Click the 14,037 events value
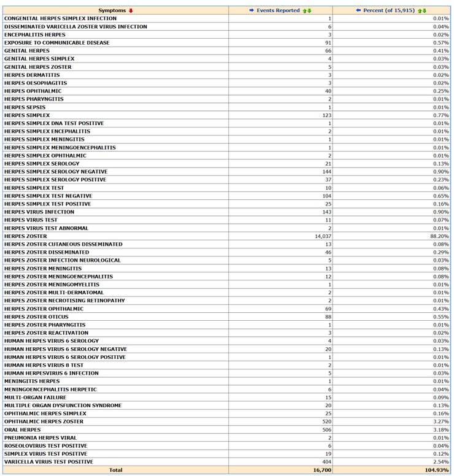The height and width of the screenshot is (476, 454). [x=323, y=236]
